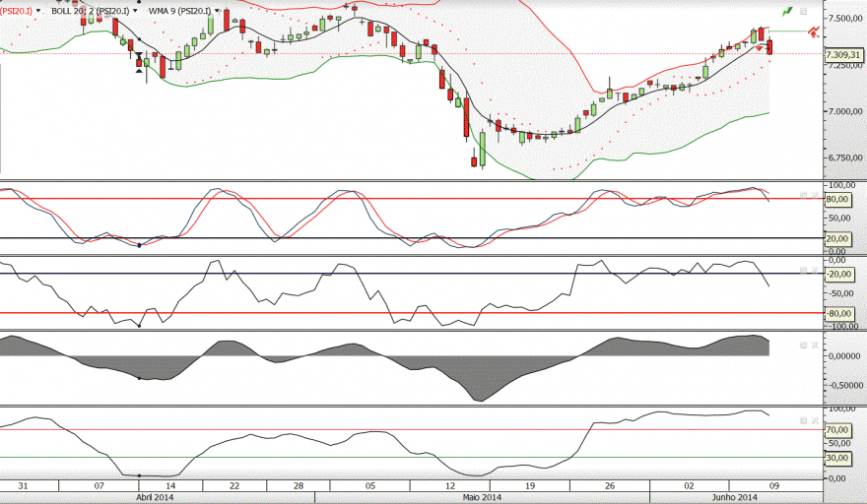Click the 7.500,00 price axis label
Viewport: 867px width, 504px height.
845,19
